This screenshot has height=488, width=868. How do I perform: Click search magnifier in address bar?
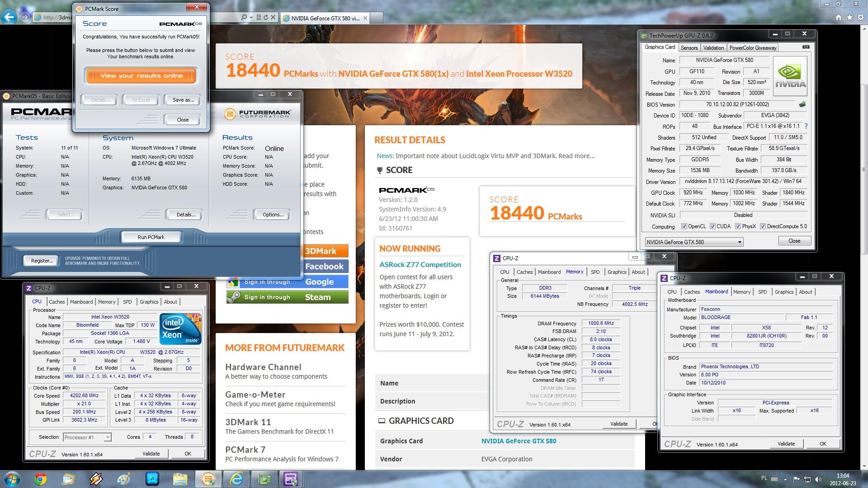click(244, 18)
